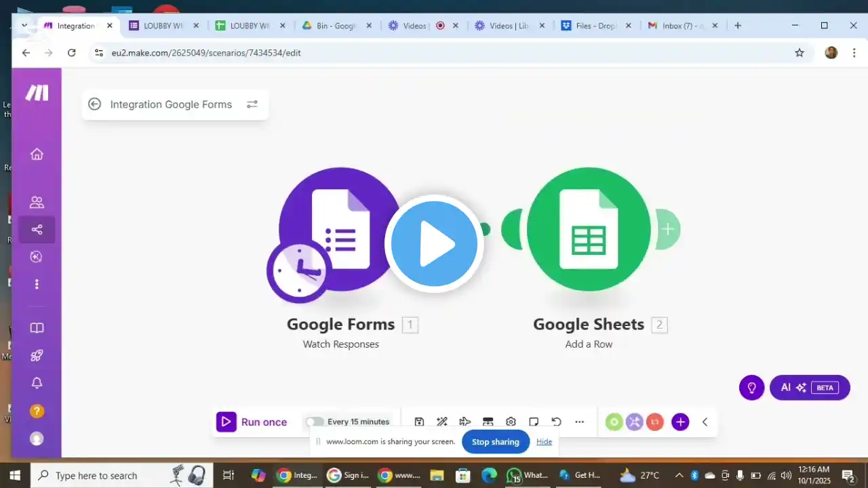
Task: Open the Google Forms module
Action: coord(341,229)
